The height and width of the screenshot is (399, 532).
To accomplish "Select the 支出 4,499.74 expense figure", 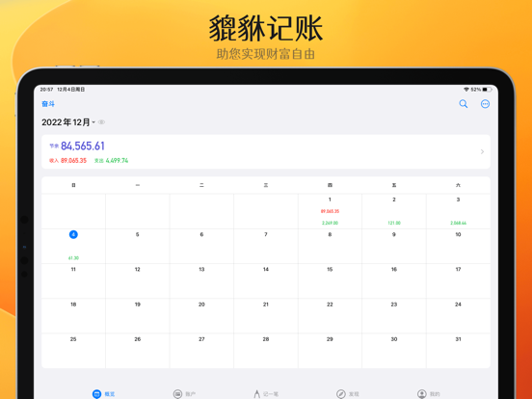I will tap(111, 161).
